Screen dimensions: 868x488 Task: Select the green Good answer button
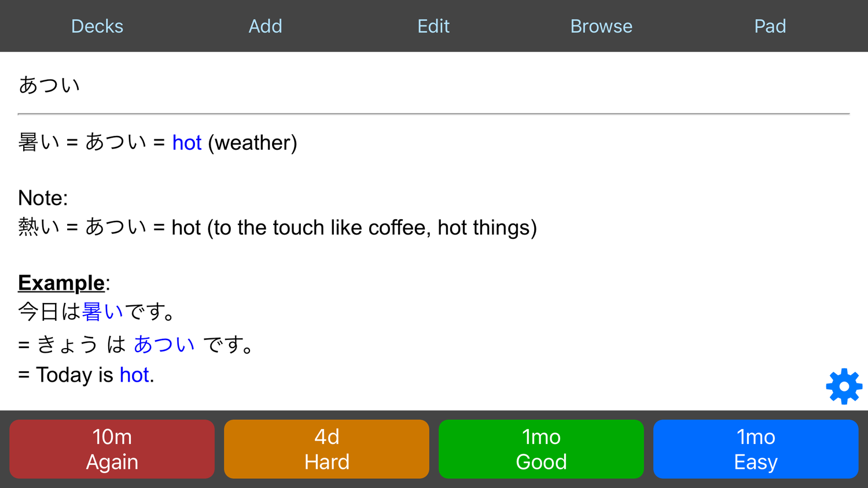tap(540, 449)
